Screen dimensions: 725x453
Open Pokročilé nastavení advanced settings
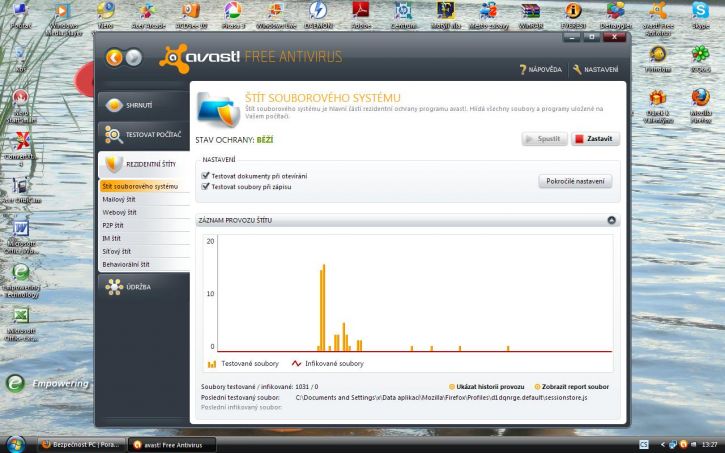click(575, 181)
